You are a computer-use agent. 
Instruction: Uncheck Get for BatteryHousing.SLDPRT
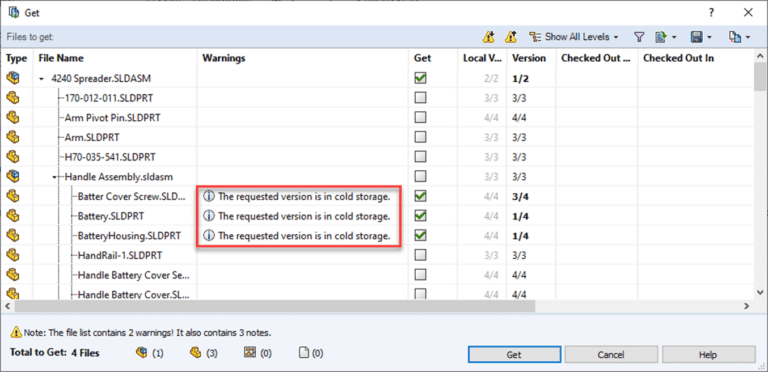tap(420, 235)
